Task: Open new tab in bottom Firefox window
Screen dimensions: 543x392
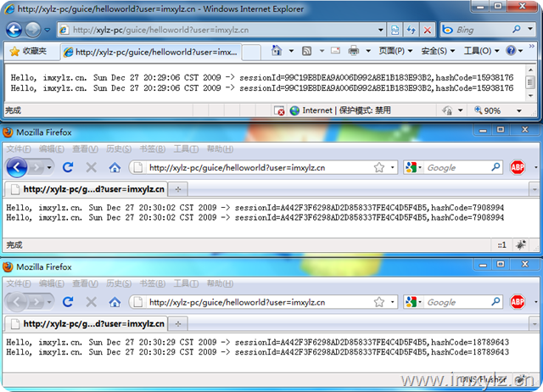Action: coord(178,324)
